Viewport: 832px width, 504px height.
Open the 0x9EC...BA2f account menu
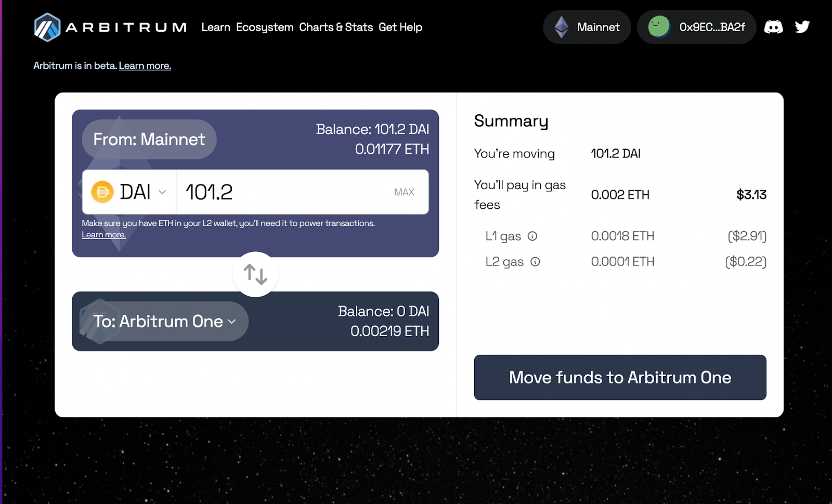(x=697, y=27)
